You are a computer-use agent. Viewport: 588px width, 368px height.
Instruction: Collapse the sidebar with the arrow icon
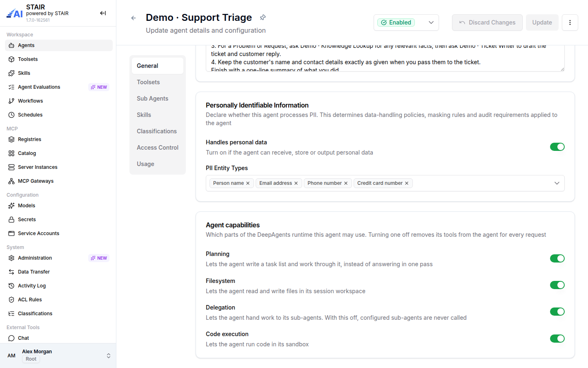(x=103, y=13)
